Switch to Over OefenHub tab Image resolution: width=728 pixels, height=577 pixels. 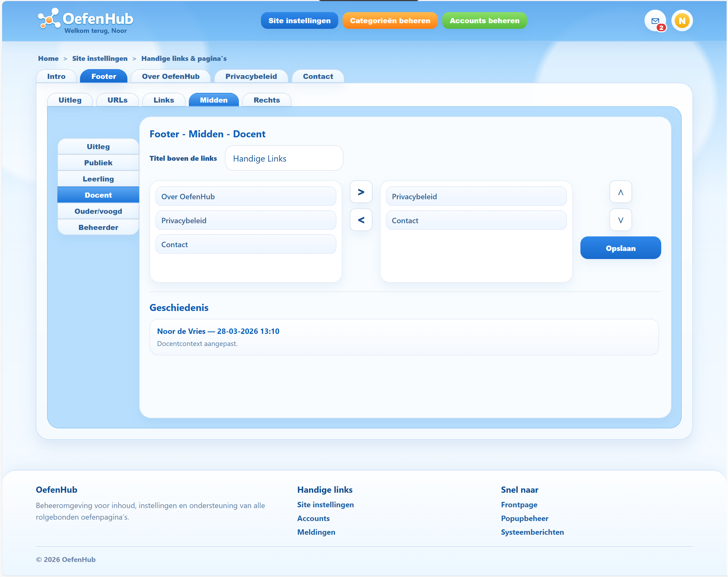tap(170, 76)
